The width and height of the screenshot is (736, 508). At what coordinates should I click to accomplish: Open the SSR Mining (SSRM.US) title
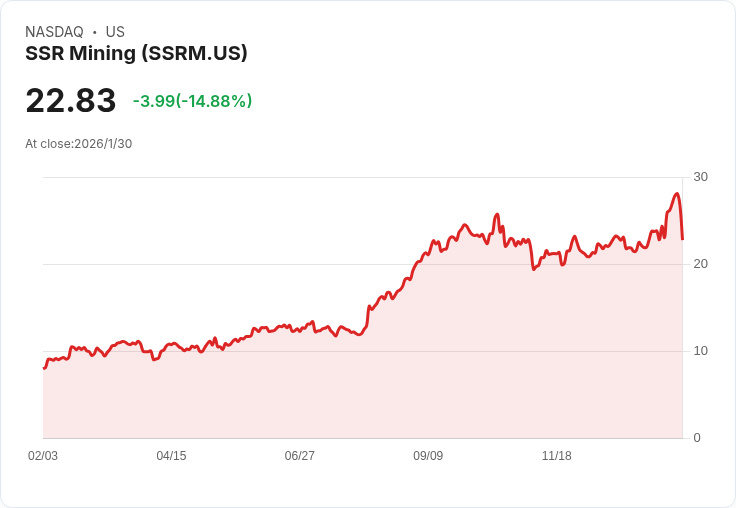coord(136,54)
